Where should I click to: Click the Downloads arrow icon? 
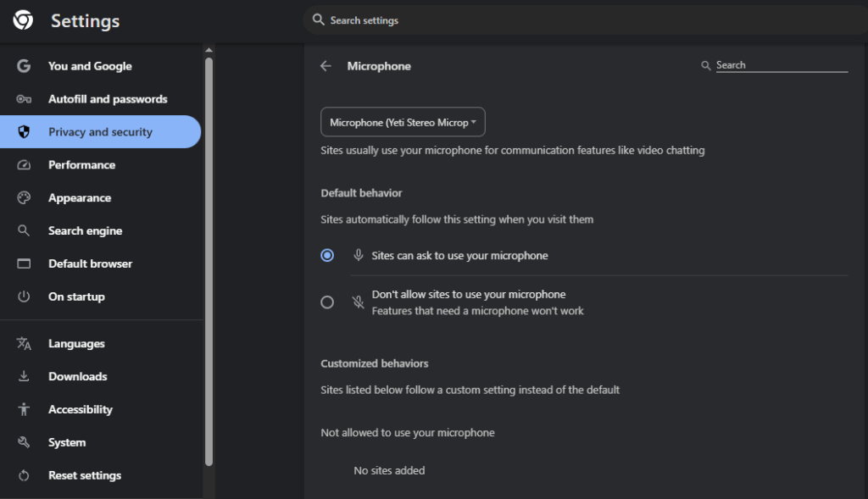24,376
